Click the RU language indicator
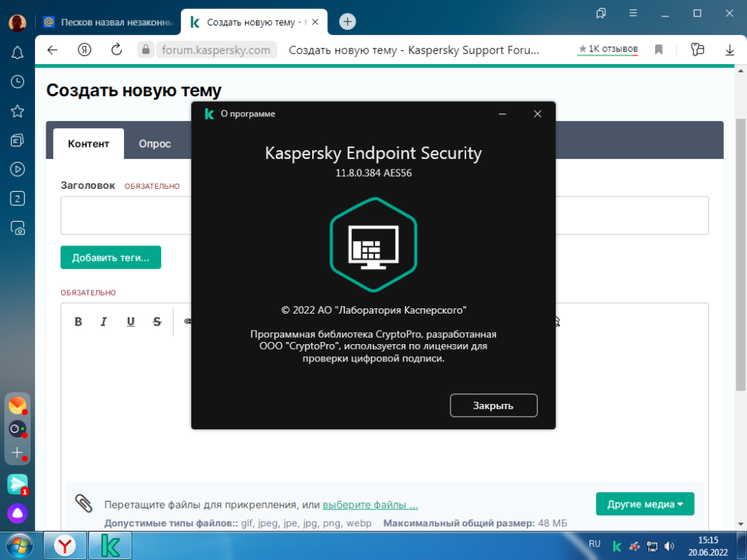 pos(594,544)
